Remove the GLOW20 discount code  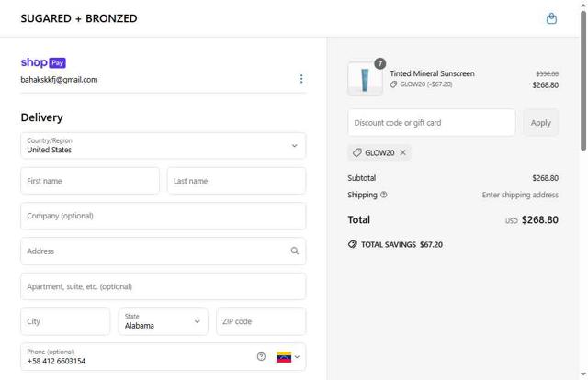[x=402, y=152]
